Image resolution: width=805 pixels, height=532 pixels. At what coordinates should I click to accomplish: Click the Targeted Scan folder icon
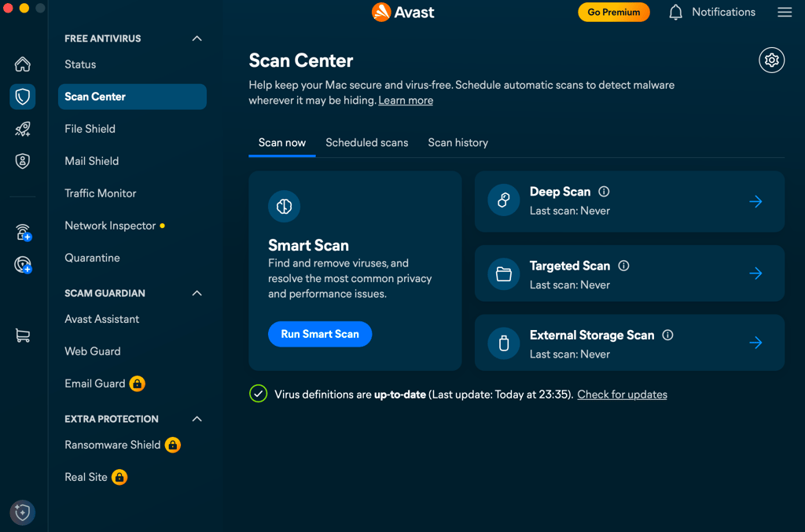pyautogui.click(x=504, y=274)
